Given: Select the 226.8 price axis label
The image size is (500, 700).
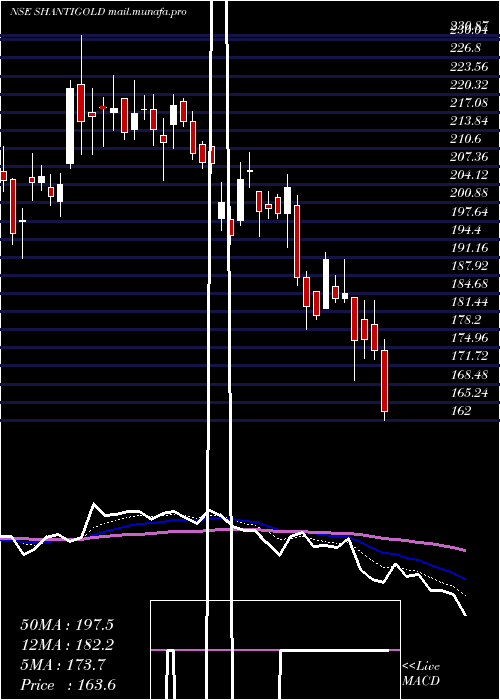Looking at the screenshot, I should [464, 48].
